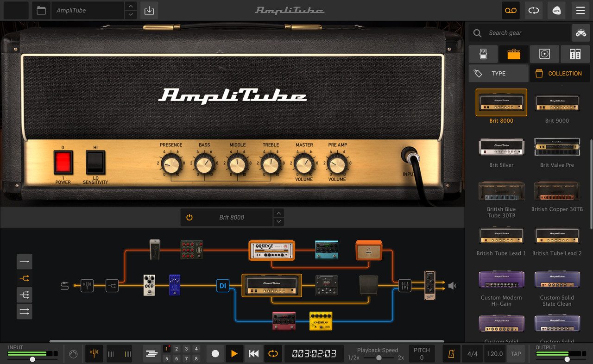
Task: Click the up arrow beside the AmpliTube preset field
Action: [x=130, y=7]
